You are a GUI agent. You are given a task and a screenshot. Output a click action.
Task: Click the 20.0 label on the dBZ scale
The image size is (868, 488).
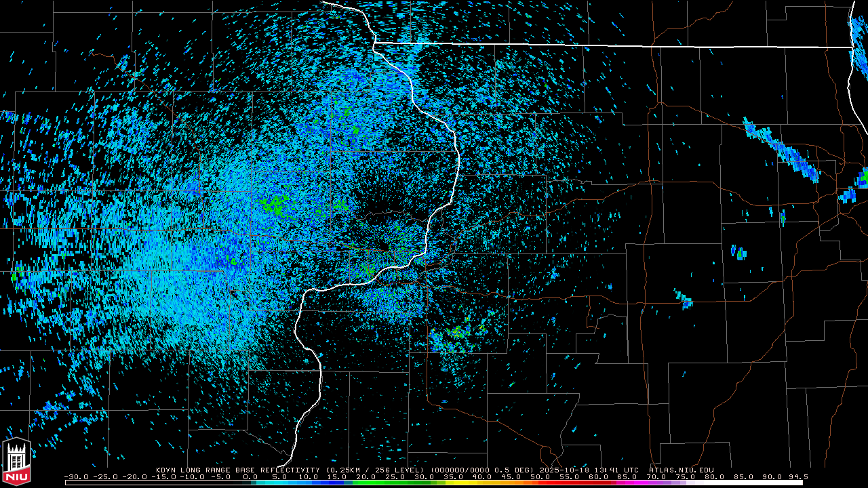click(x=366, y=476)
